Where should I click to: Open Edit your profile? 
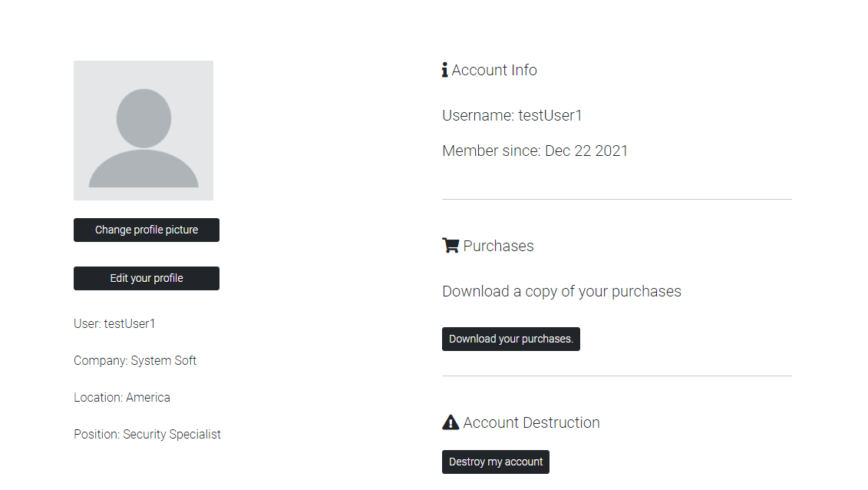[147, 278]
